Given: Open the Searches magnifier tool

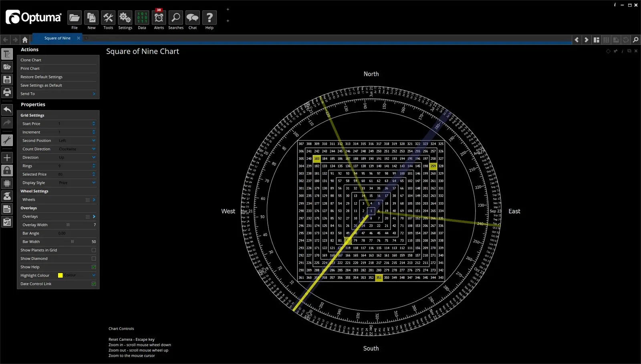Looking at the screenshot, I should [x=175, y=18].
